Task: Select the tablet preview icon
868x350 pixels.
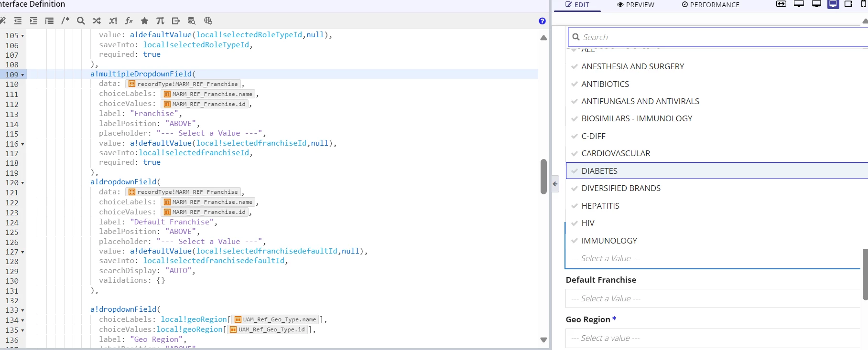Action: (x=848, y=4)
